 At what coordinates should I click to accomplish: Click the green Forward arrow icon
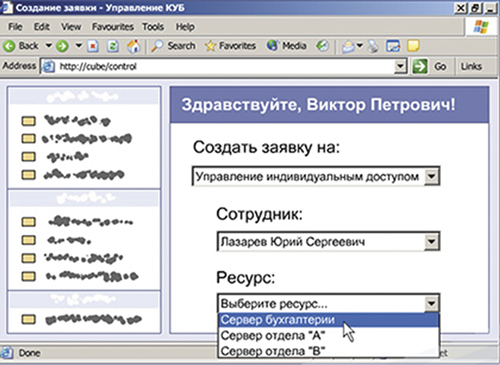click(x=62, y=46)
